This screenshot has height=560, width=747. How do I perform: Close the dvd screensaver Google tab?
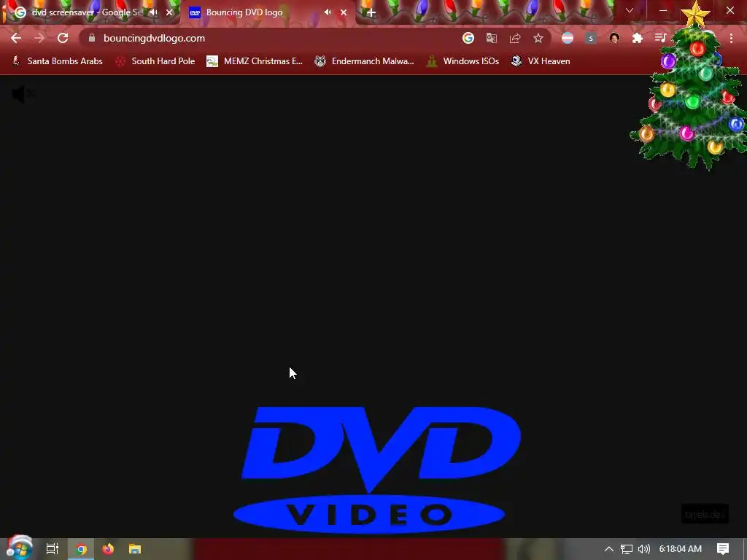(169, 12)
